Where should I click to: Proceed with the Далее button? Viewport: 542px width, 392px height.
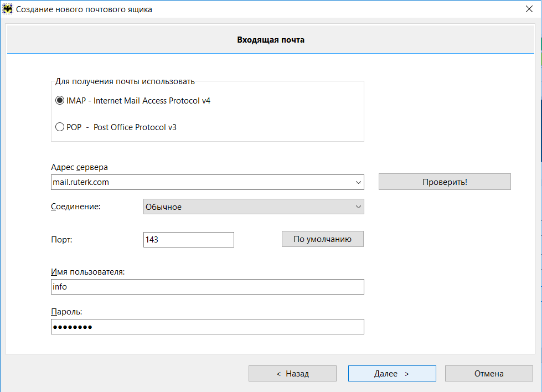(x=391, y=374)
